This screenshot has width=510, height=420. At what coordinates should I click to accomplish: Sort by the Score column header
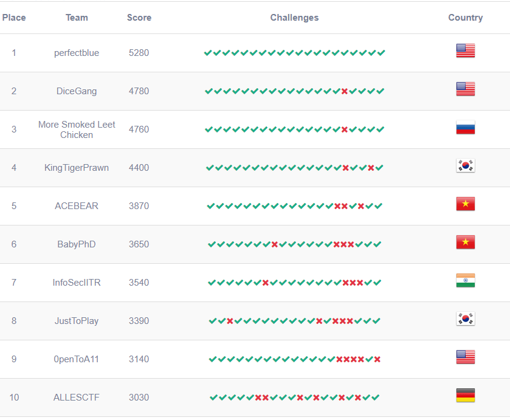(x=139, y=18)
